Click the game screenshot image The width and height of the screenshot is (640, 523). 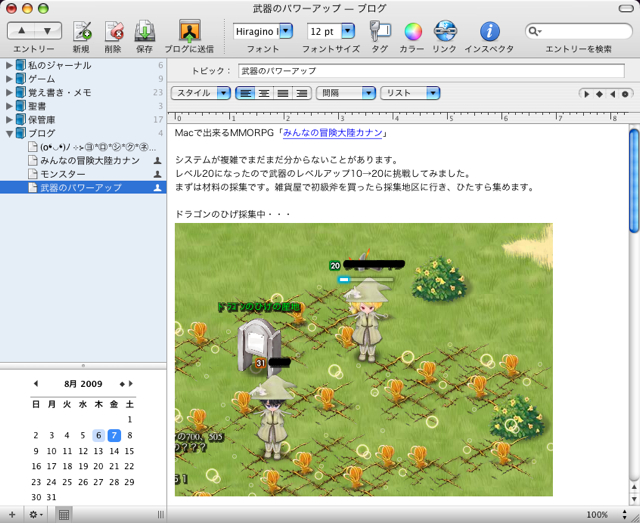(x=364, y=360)
